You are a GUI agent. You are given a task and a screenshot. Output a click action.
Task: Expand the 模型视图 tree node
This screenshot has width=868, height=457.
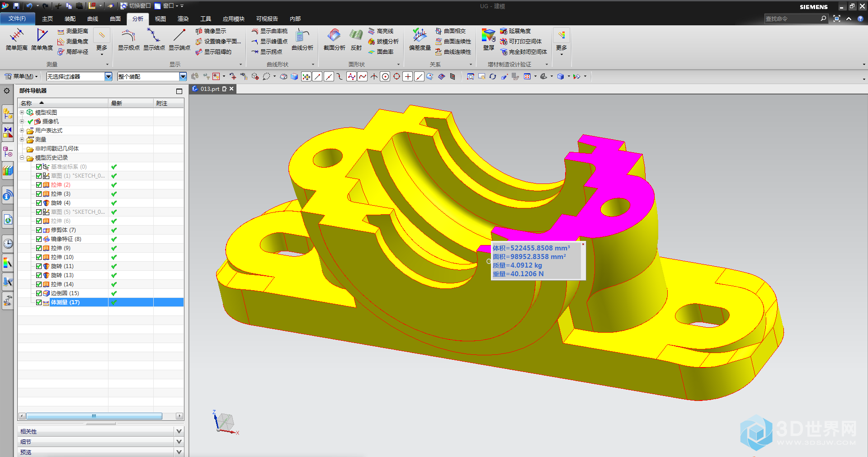(x=22, y=113)
